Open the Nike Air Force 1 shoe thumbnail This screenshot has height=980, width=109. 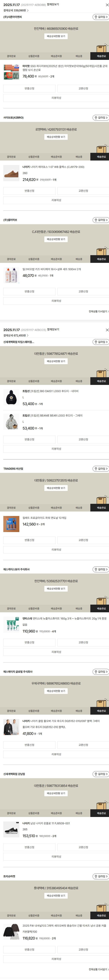[x=11, y=173]
